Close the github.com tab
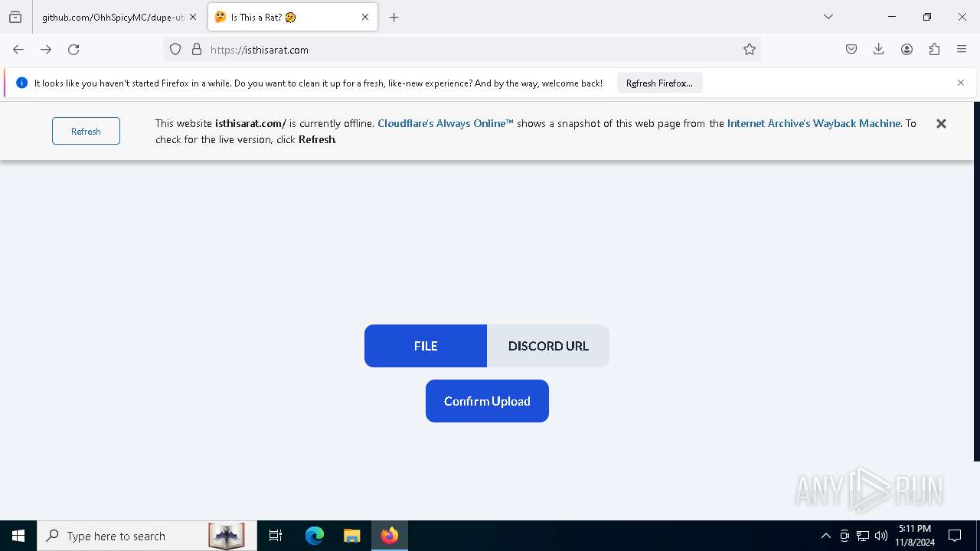980x551 pixels. tap(193, 17)
